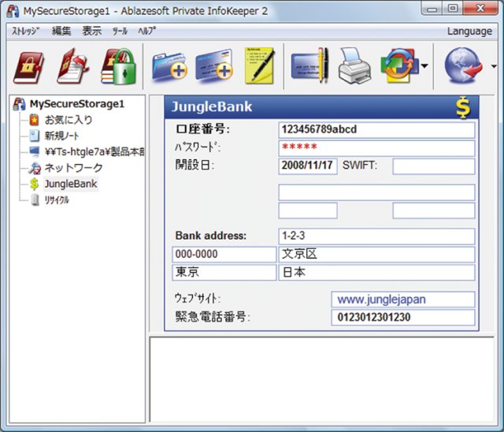The image size is (504, 432).
Task: Click the globe with red arrow icon
Action: click(x=463, y=65)
